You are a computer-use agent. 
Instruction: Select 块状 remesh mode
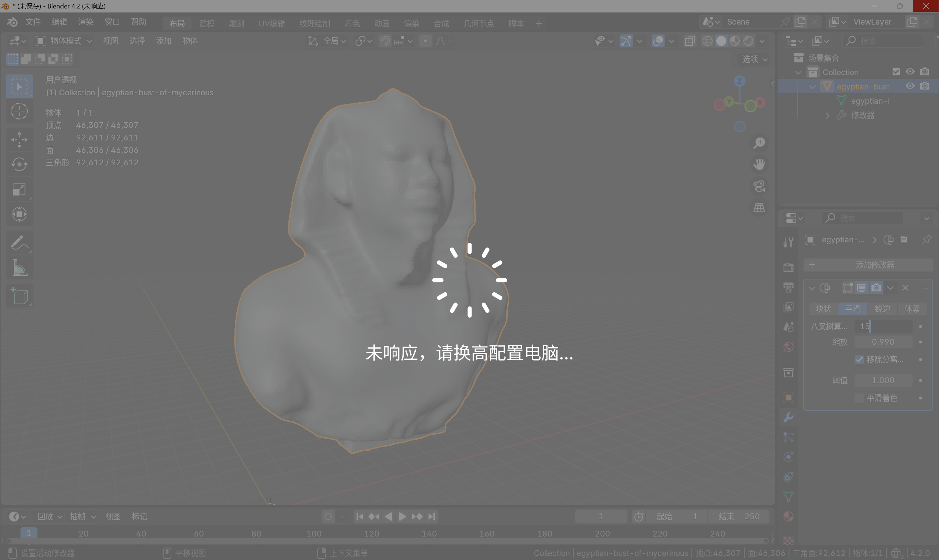point(823,309)
